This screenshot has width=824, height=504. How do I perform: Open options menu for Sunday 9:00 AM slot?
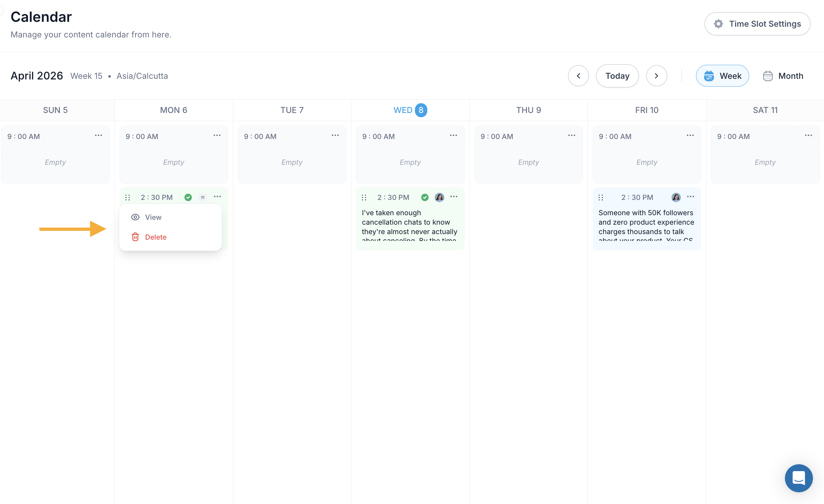[98, 135]
